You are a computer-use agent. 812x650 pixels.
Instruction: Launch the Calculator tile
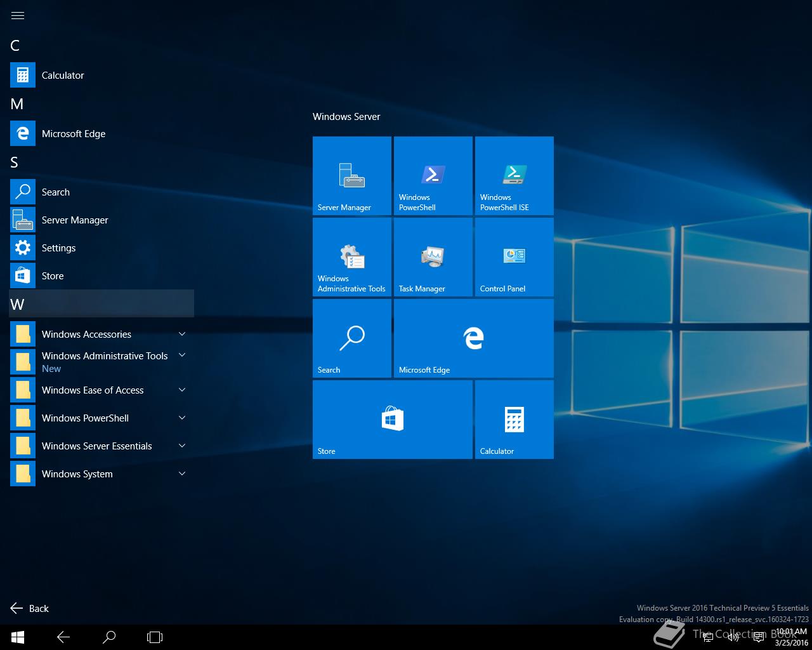514,420
